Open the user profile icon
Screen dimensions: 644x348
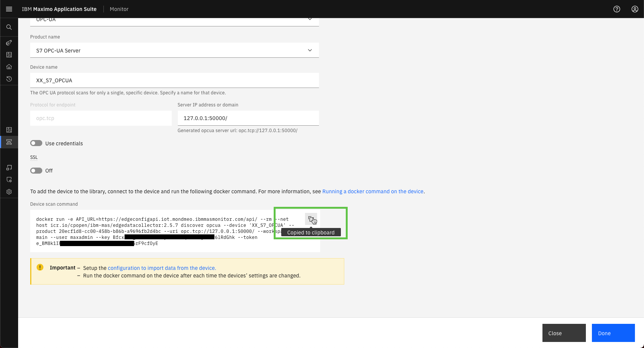click(x=635, y=9)
